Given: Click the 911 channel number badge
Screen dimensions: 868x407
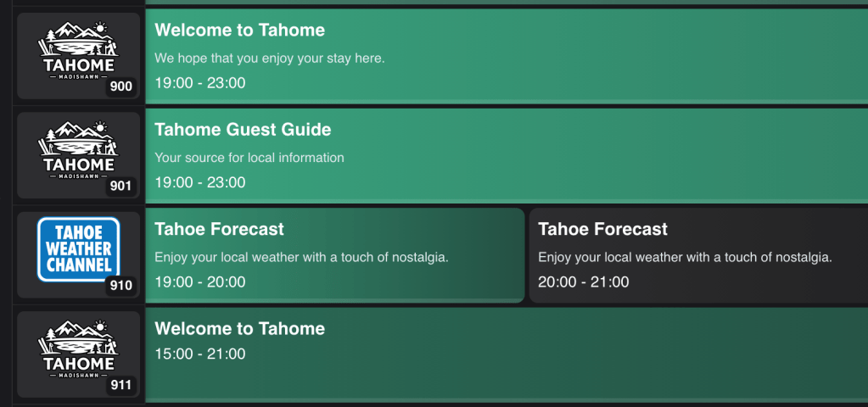Looking at the screenshot, I should (121, 386).
